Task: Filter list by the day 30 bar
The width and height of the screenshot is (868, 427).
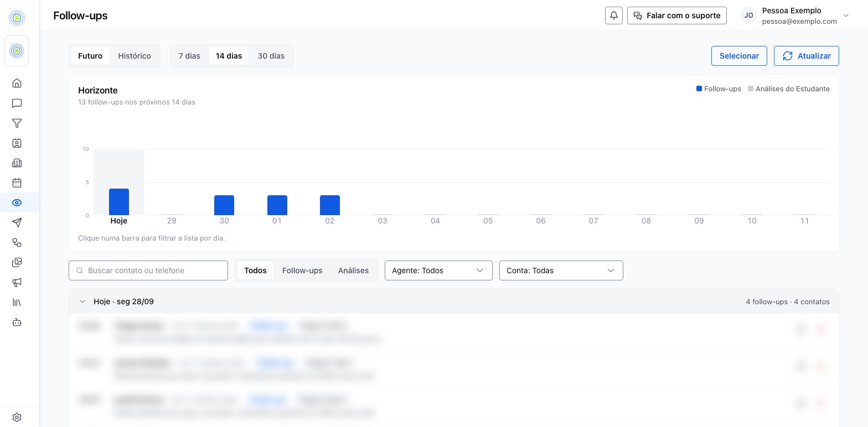Action: [224, 205]
